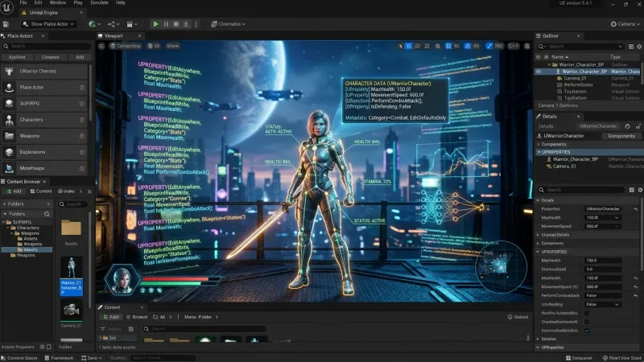The image size is (644, 362).
Task: Open the viewport hamburger options menu
Action: (101, 46)
